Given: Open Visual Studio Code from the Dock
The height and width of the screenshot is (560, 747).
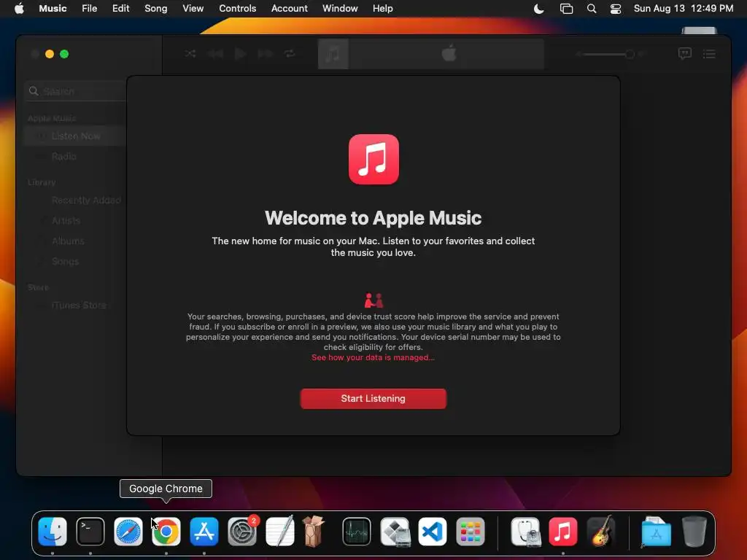Looking at the screenshot, I should (x=432, y=531).
